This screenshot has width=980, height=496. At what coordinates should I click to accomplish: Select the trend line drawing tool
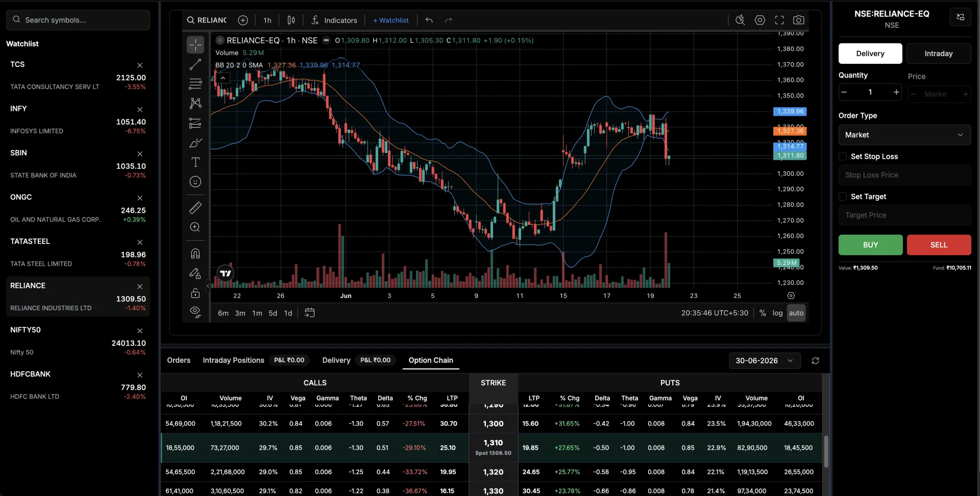pos(195,64)
